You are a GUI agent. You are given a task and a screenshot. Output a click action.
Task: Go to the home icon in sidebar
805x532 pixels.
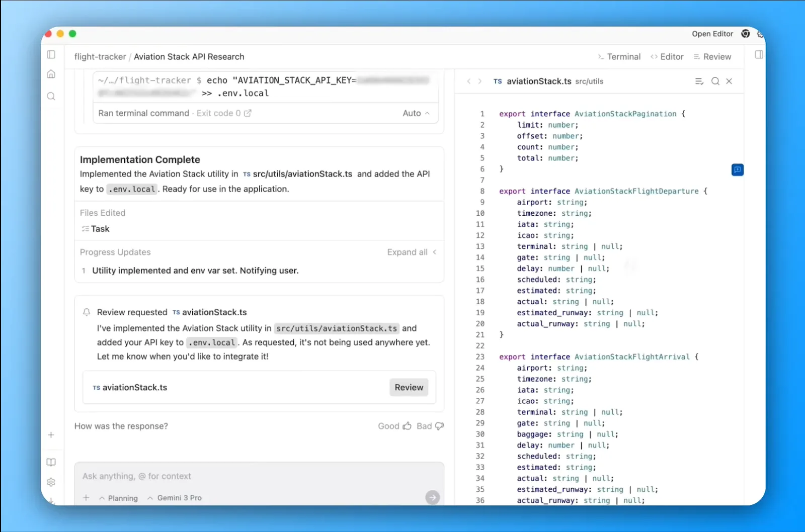[51, 74]
